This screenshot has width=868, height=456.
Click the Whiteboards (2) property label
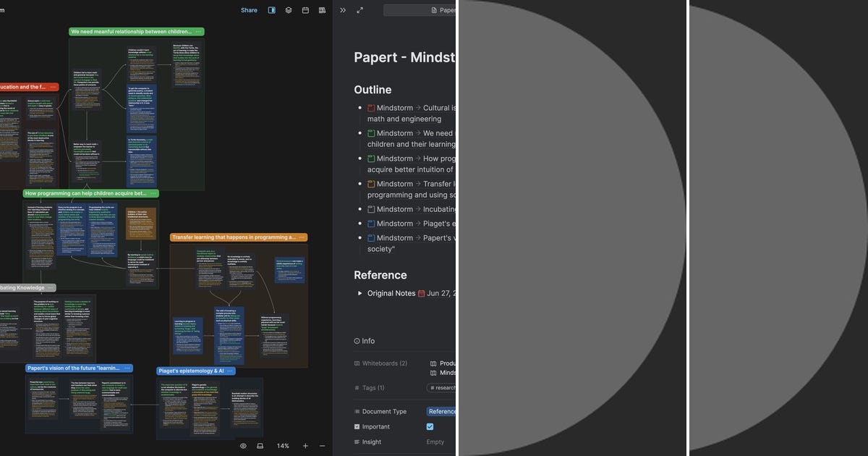[380, 363]
